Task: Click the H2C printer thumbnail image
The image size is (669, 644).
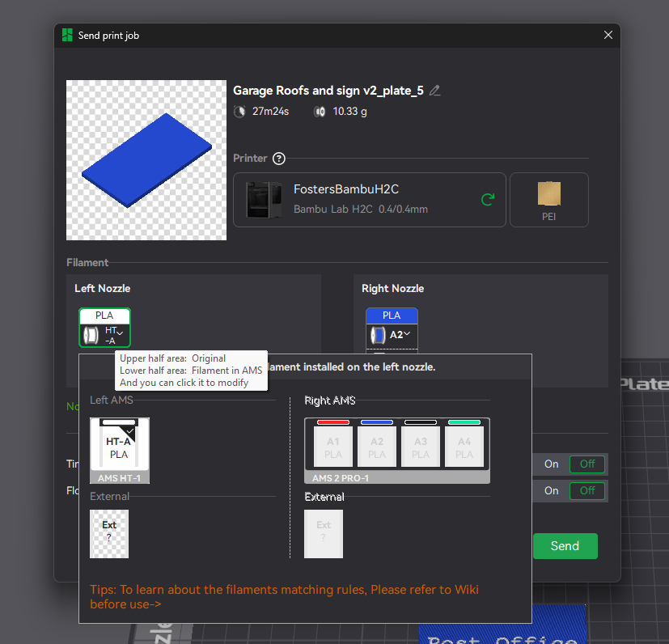Action: [265, 199]
